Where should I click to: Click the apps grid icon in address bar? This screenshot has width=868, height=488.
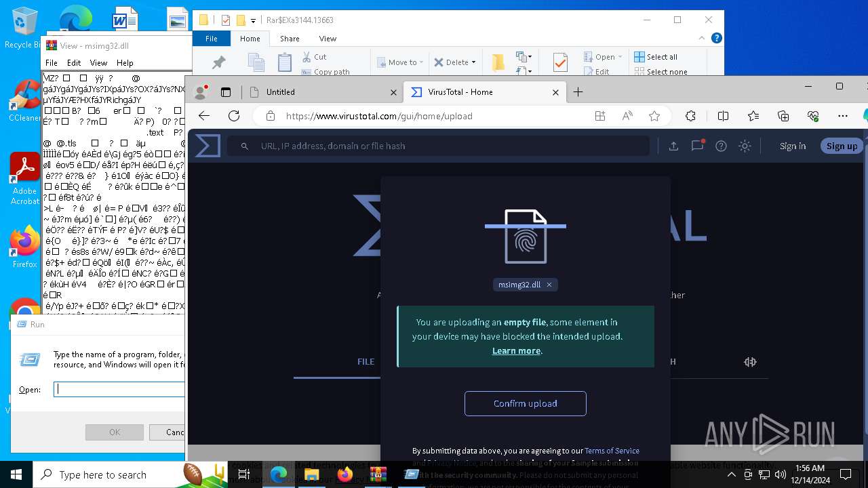click(x=600, y=116)
